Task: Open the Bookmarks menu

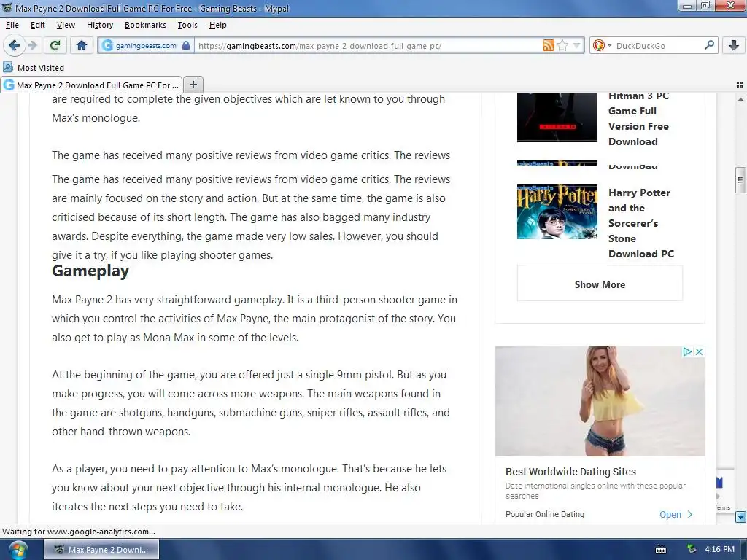Action: (x=145, y=25)
